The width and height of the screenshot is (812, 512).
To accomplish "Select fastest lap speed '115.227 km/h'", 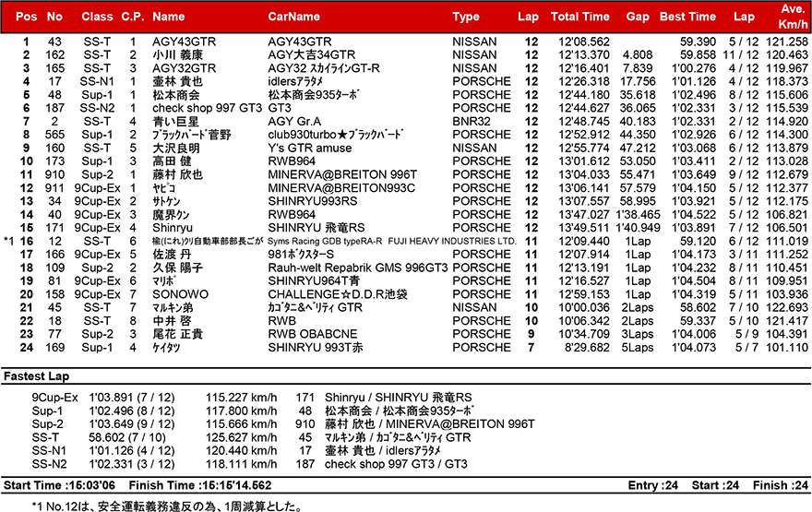I will coord(242,398).
